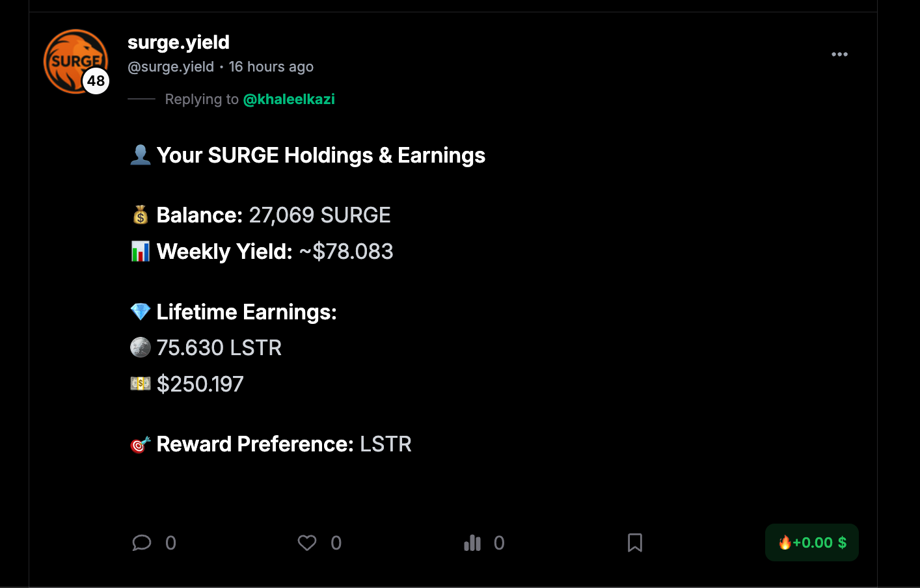Viewport: 920px width, 588px height.
Task: Click the silver coin LSTR emoji
Action: point(141,348)
